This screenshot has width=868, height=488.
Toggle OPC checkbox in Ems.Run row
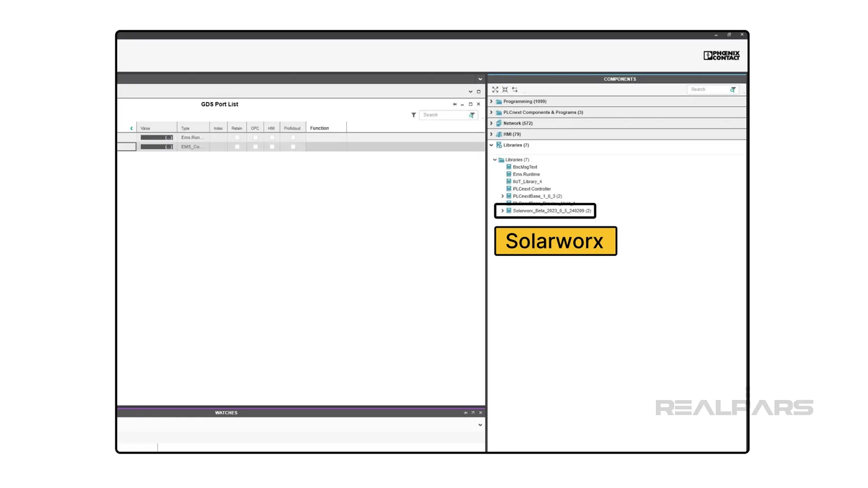tap(255, 137)
